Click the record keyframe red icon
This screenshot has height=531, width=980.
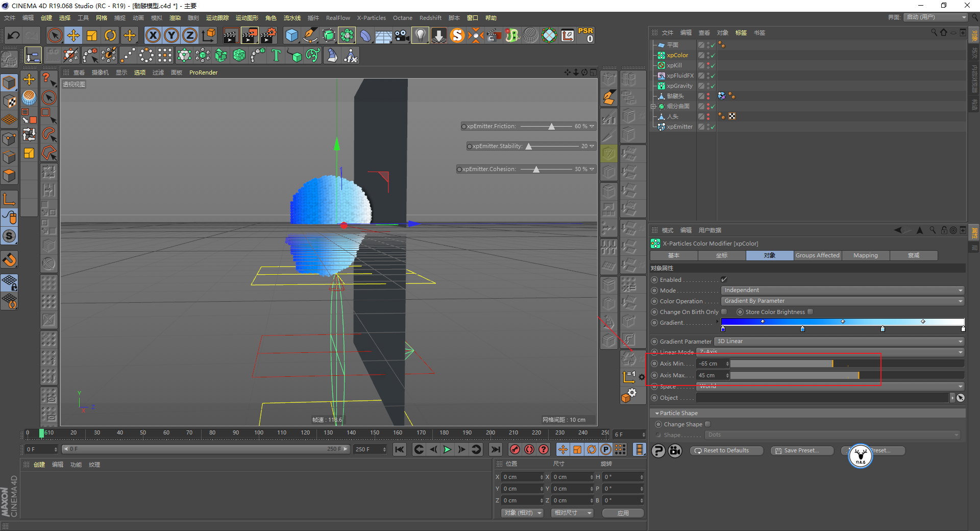pyautogui.click(x=515, y=449)
